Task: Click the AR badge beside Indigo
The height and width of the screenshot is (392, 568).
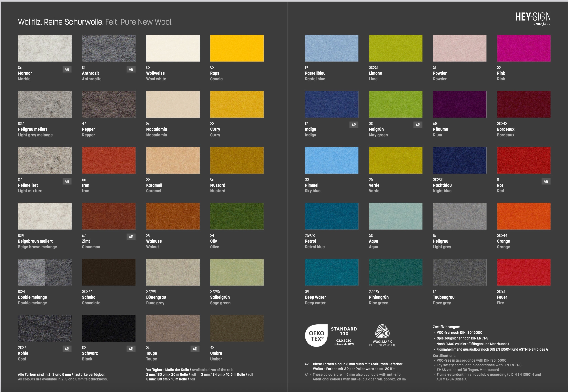Action: click(354, 125)
